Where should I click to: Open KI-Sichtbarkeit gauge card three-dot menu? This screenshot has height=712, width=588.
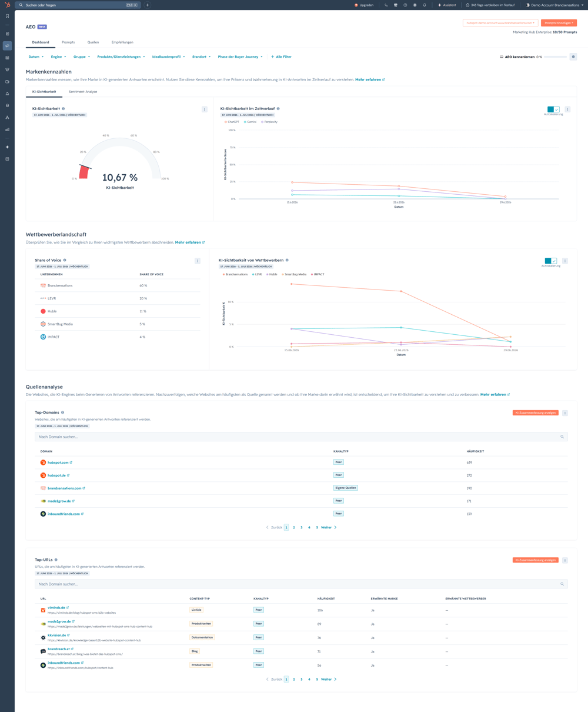tap(205, 109)
